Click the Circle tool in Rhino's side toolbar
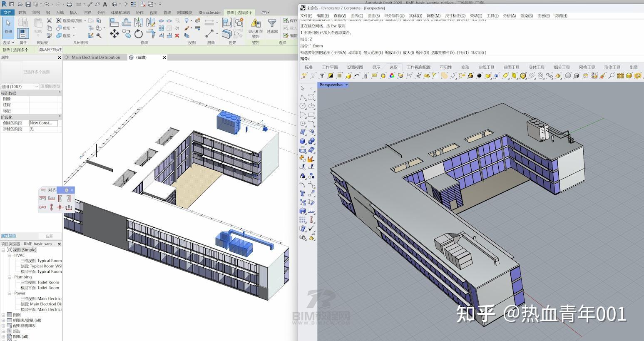The height and width of the screenshot is (341, 644). [303, 106]
